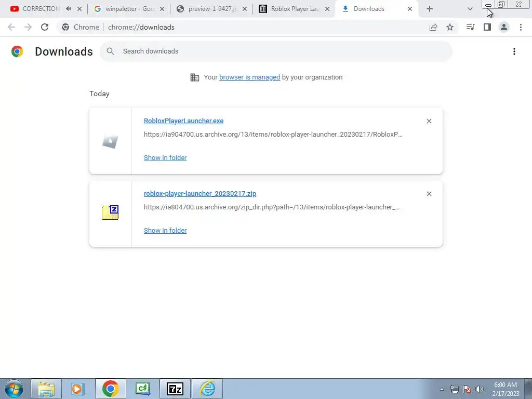Close the CORRECTION tab
Viewport: 532px width, 399px height.
(x=79, y=9)
